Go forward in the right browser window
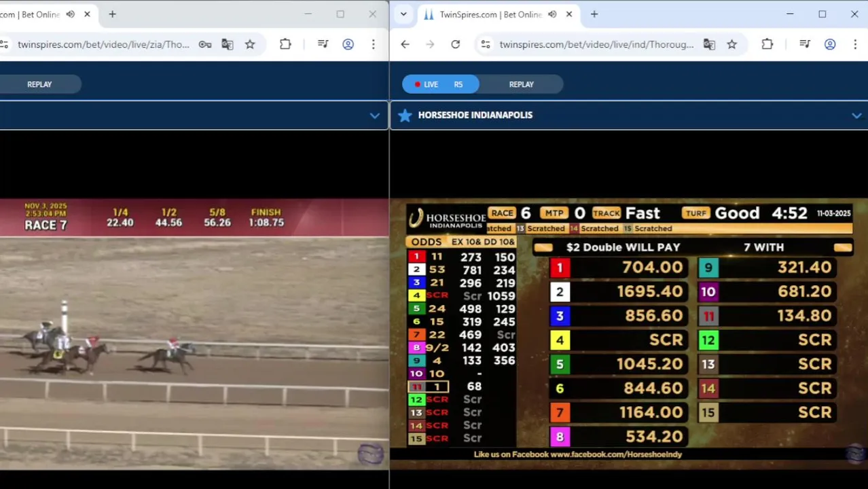The width and height of the screenshot is (868, 489). point(430,44)
